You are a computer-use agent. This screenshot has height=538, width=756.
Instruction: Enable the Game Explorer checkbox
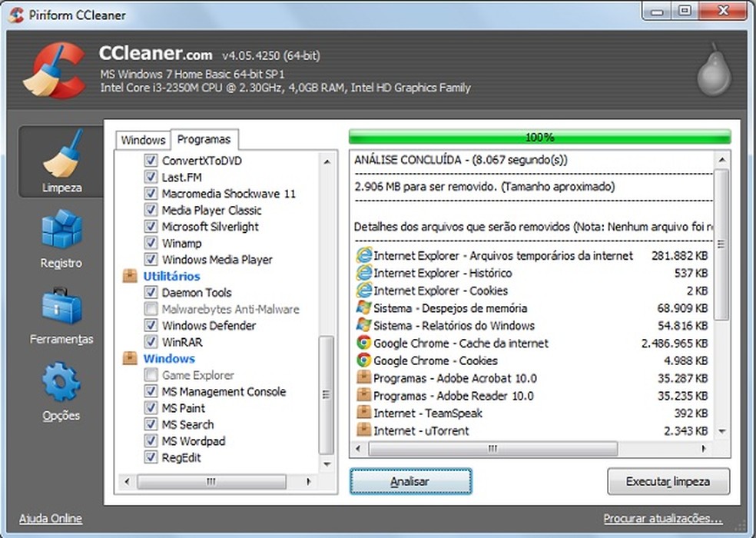pos(151,375)
